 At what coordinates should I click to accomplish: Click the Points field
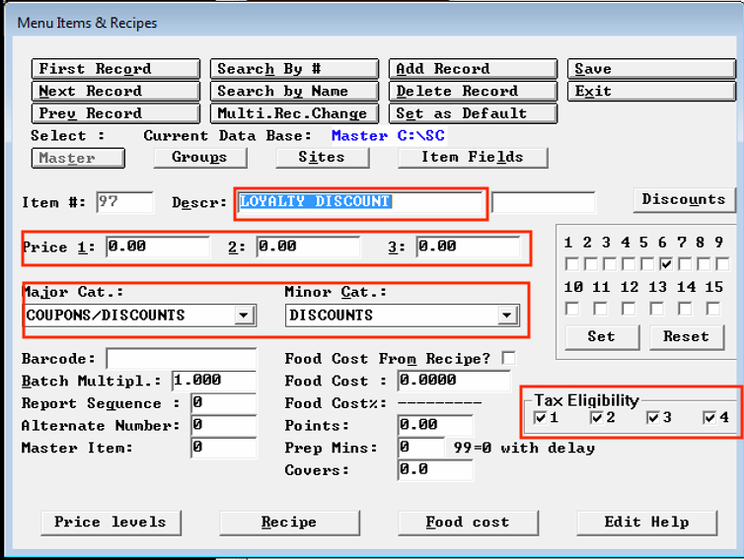click(x=435, y=426)
